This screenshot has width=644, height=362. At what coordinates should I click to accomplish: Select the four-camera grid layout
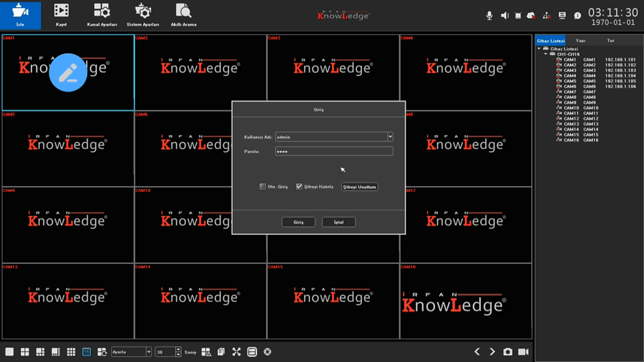point(24,352)
